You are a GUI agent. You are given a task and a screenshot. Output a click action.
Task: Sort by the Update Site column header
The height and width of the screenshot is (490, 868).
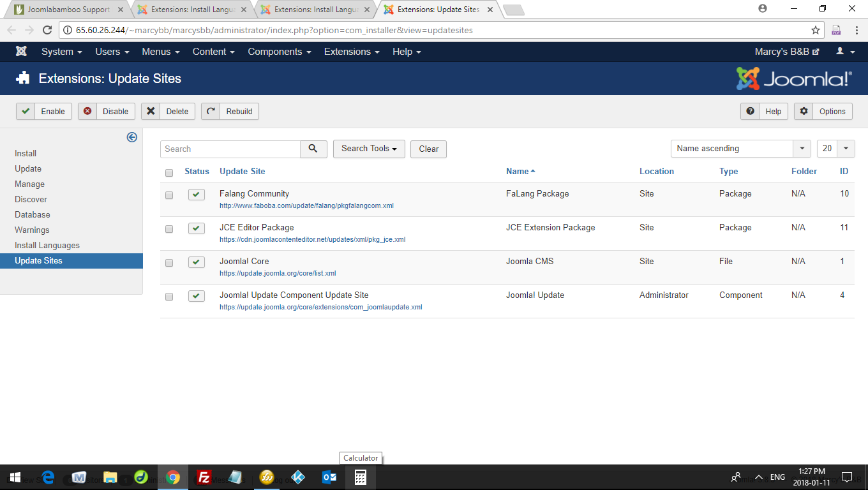click(243, 171)
